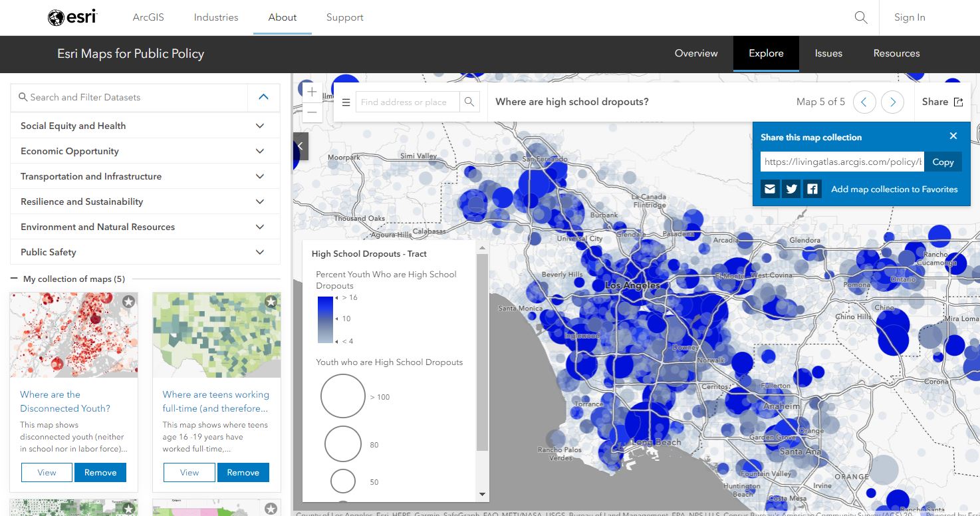Click the legend vertical scrollbar thumb

(483, 352)
